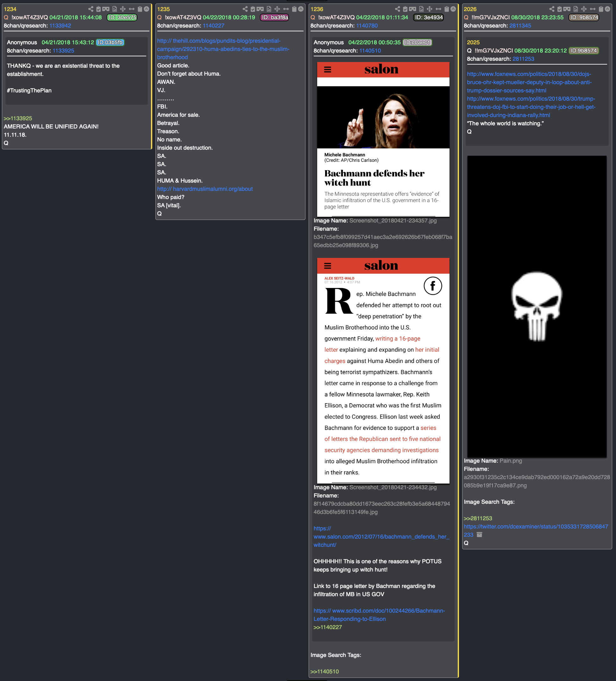
Task: Click the four-way move icon on post 1236
Action: 430,9
